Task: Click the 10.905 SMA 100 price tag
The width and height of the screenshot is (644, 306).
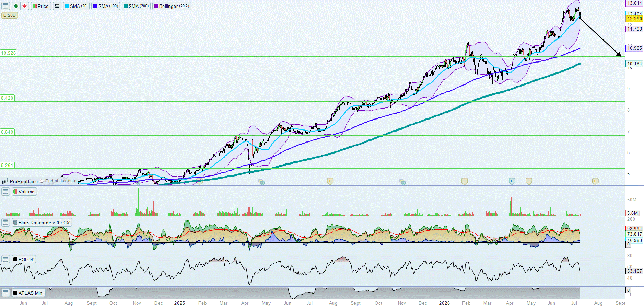Action: pos(634,48)
